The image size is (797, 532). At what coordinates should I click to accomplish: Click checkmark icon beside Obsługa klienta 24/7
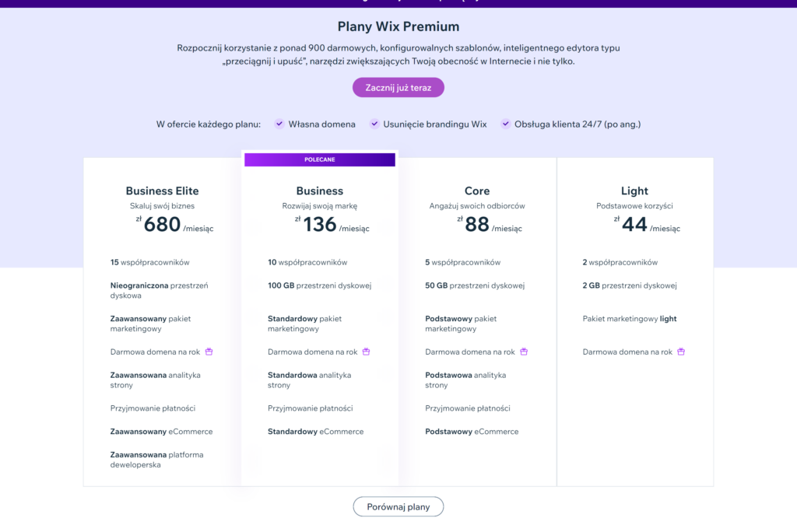[505, 124]
